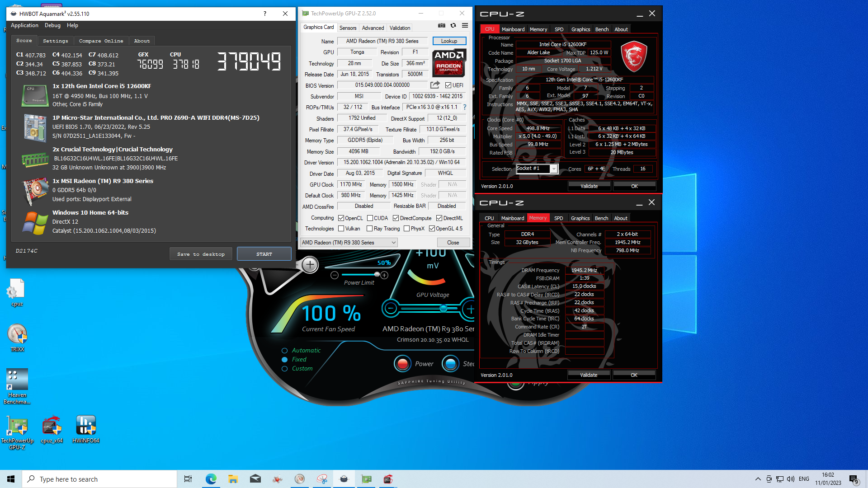Click the taskbar clock and date
868x488 pixels.
(828, 479)
